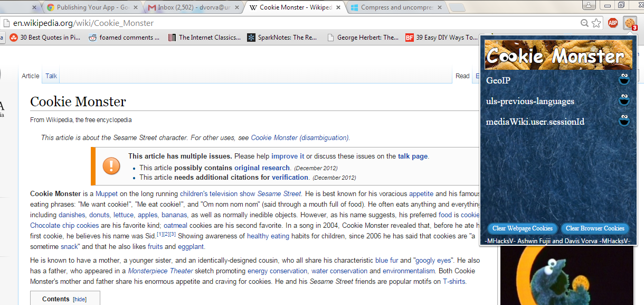Image resolution: width=644 pixels, height=305 pixels.
Task: Select the uls-previous-languages cookie name
Action: coord(530,101)
